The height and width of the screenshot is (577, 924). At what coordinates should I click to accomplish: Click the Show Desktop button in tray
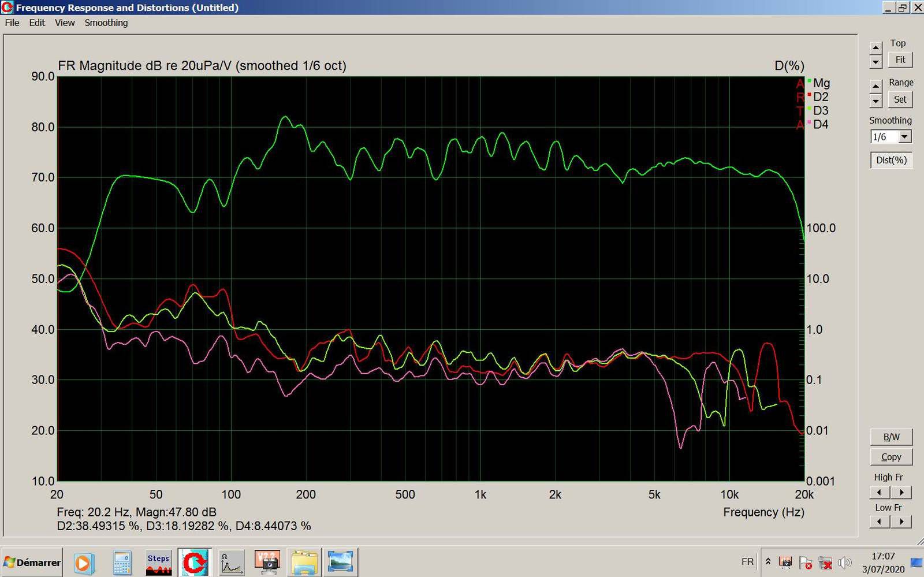point(916,562)
